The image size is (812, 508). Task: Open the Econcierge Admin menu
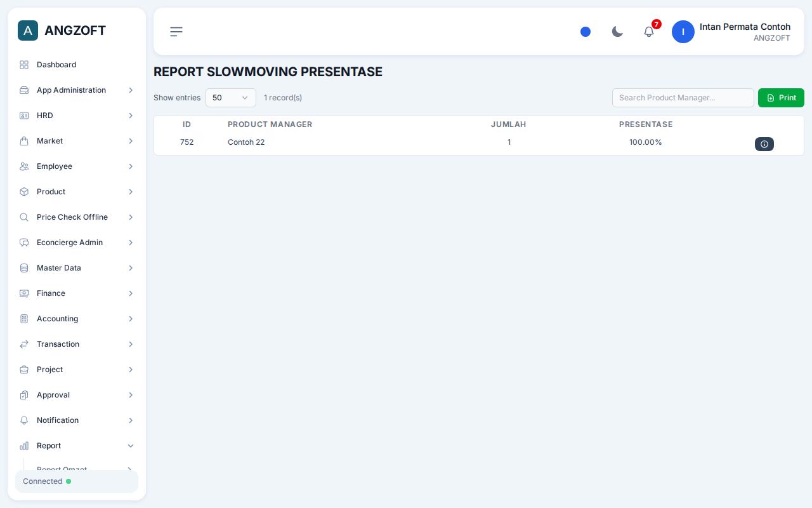coord(77,243)
